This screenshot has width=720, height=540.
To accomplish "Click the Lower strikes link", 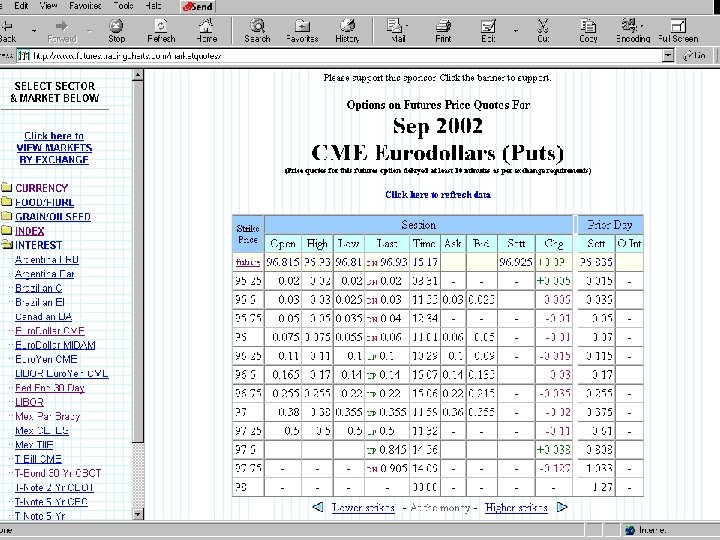I will click(363, 507).
